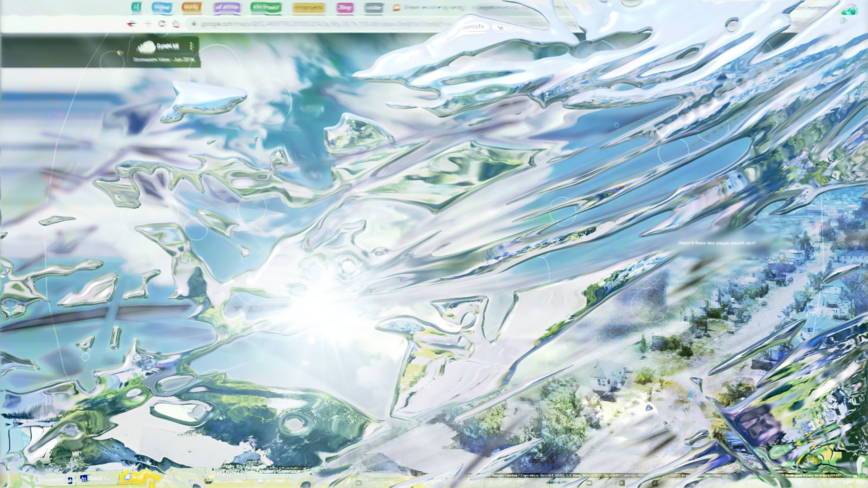Viewport: 868px width, 488px height.
Task: Reload the Google Maps page
Action: coord(161,24)
